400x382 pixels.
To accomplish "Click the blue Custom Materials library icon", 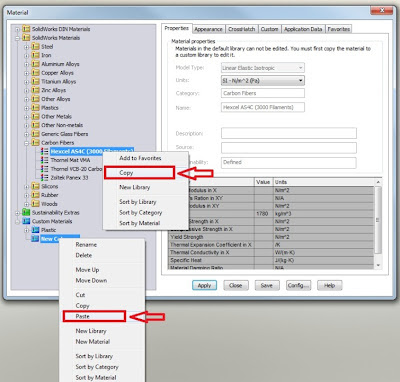I will coord(26,221).
